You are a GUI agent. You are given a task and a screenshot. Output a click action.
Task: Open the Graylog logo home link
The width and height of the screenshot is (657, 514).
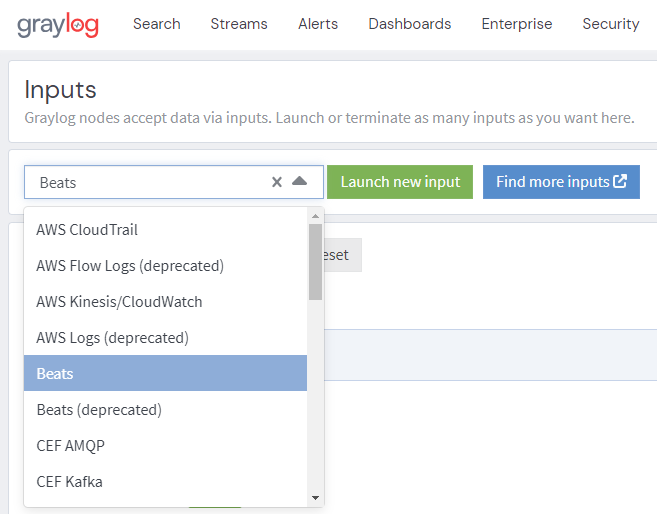click(58, 25)
